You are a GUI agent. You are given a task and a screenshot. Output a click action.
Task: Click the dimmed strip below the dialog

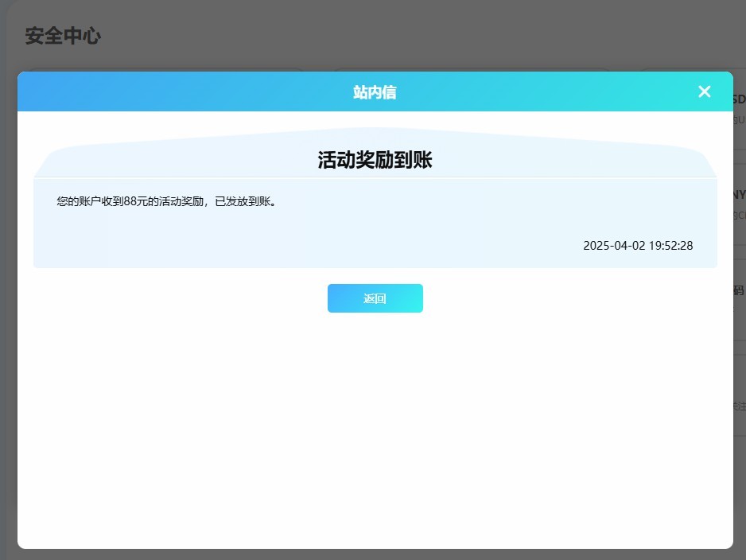tap(374, 554)
